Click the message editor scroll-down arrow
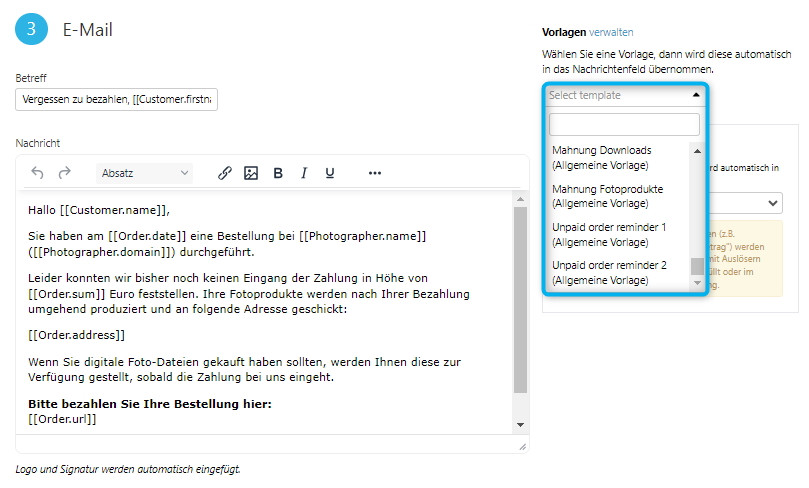 pos(520,425)
